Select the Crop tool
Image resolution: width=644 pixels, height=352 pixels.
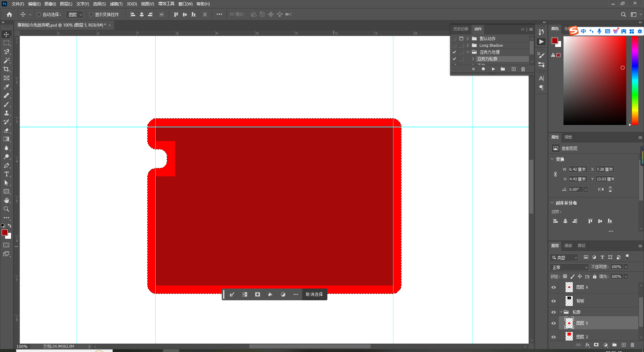6,69
